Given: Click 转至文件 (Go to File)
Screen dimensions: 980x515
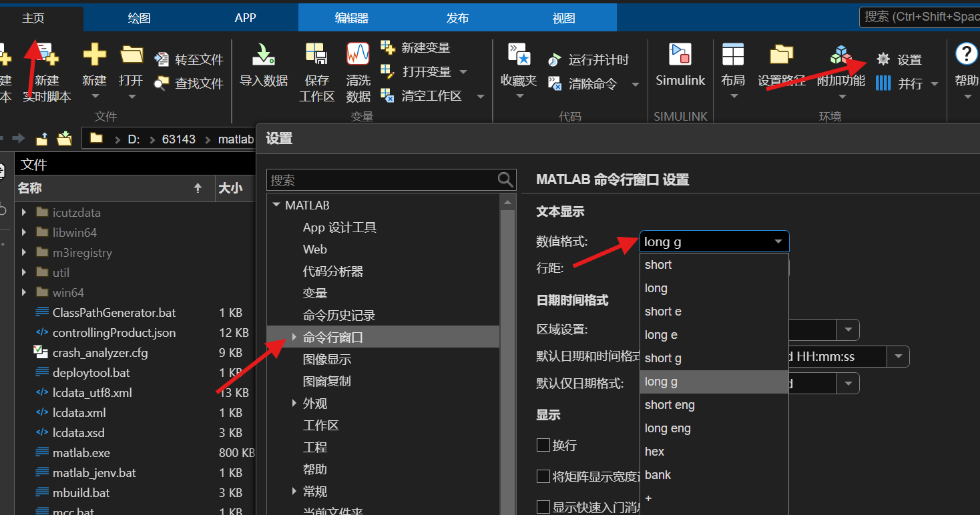Looking at the screenshot, I should click(189, 59).
